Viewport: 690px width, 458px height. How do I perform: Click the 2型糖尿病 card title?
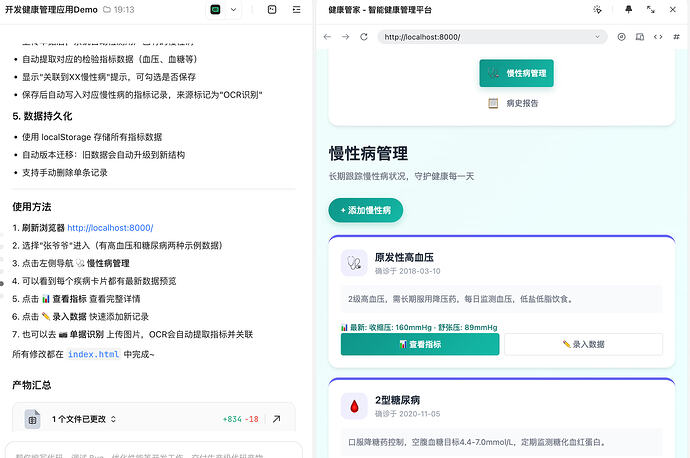[397, 400]
